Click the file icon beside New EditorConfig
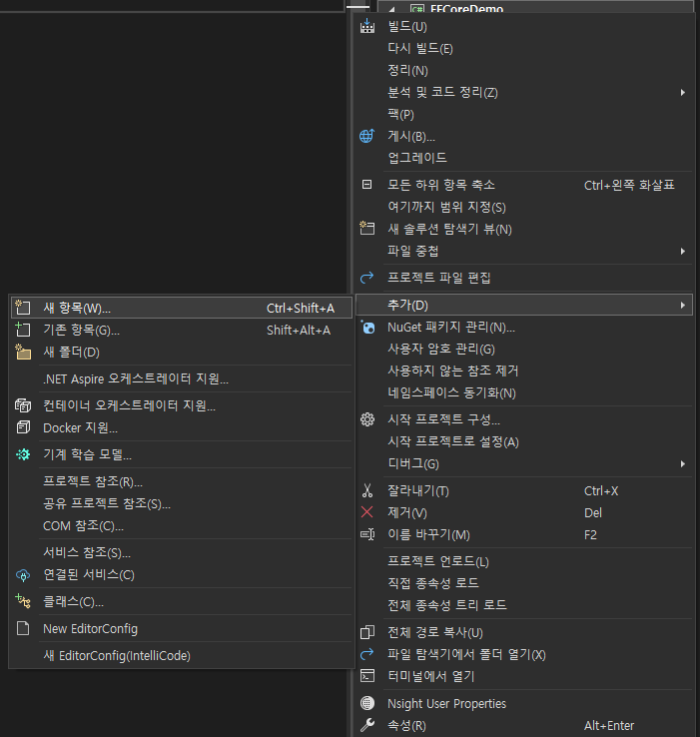 pyautogui.click(x=23, y=628)
